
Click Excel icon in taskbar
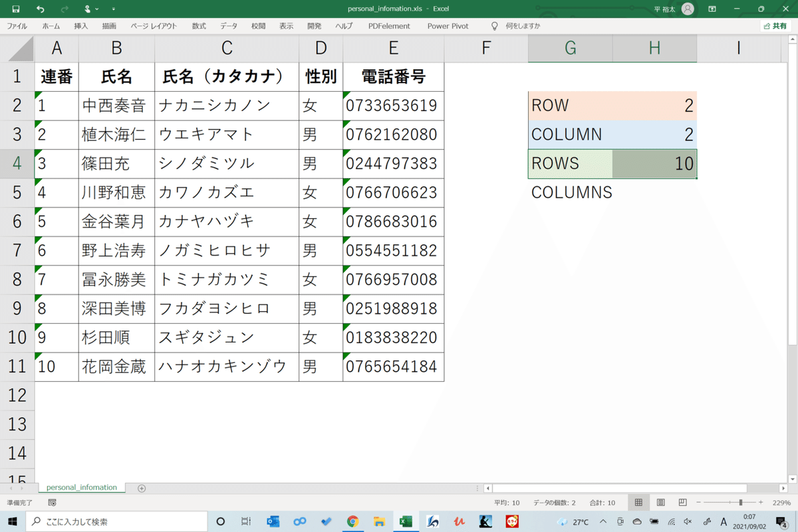406,521
